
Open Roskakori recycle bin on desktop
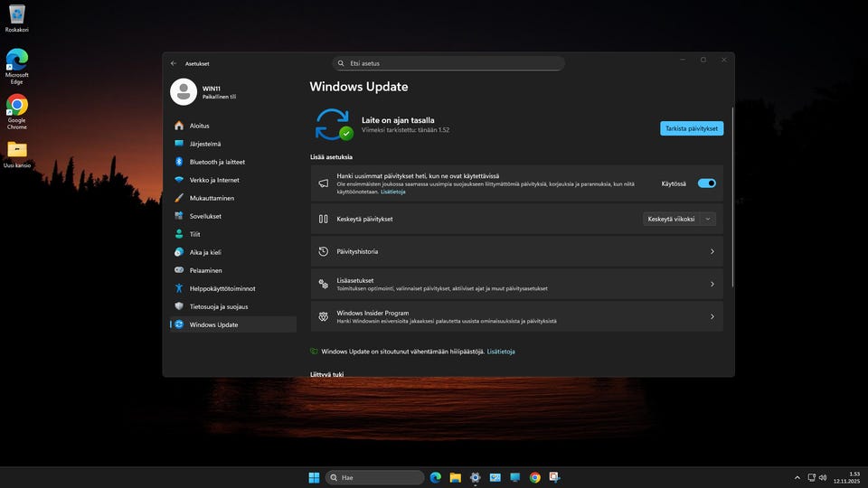[x=17, y=14]
